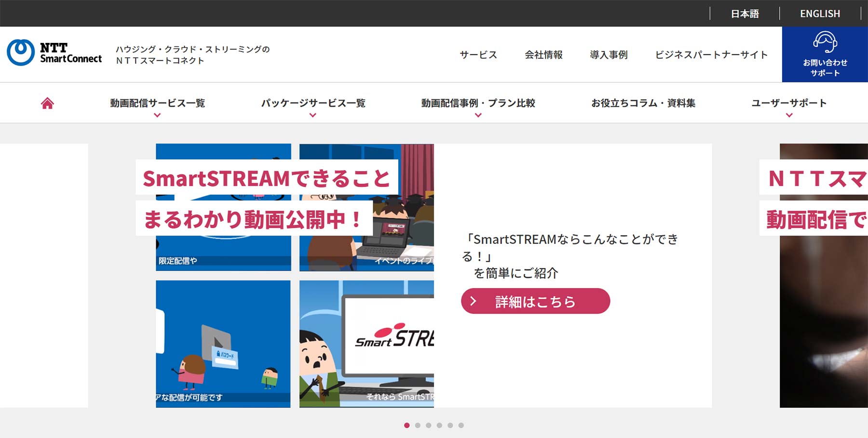Open the headset support icon
Viewport: 868px width, 438px height.
(825, 42)
